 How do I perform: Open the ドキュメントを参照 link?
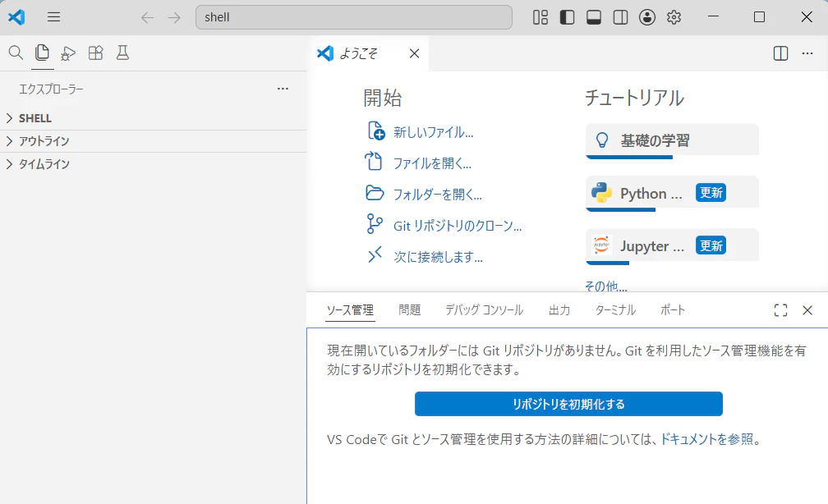pyautogui.click(x=706, y=439)
